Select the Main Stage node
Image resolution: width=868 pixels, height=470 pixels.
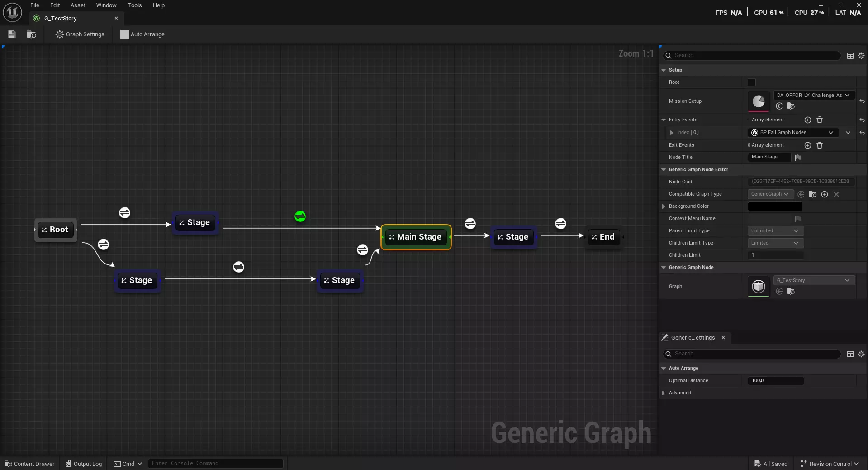pyautogui.click(x=416, y=237)
